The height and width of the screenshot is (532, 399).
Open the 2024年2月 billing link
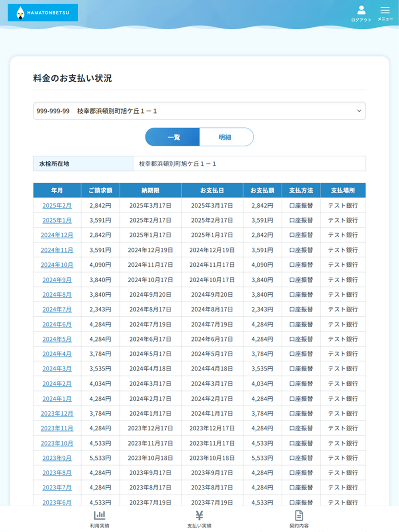pos(57,384)
